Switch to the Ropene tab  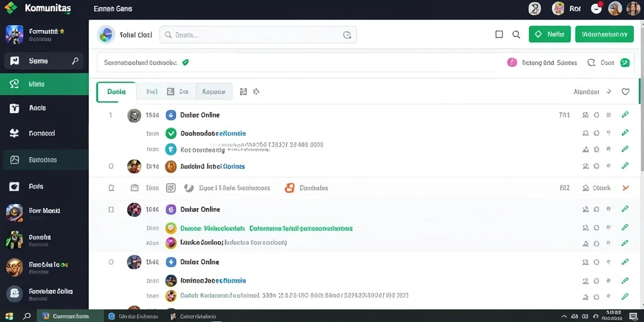(x=214, y=92)
